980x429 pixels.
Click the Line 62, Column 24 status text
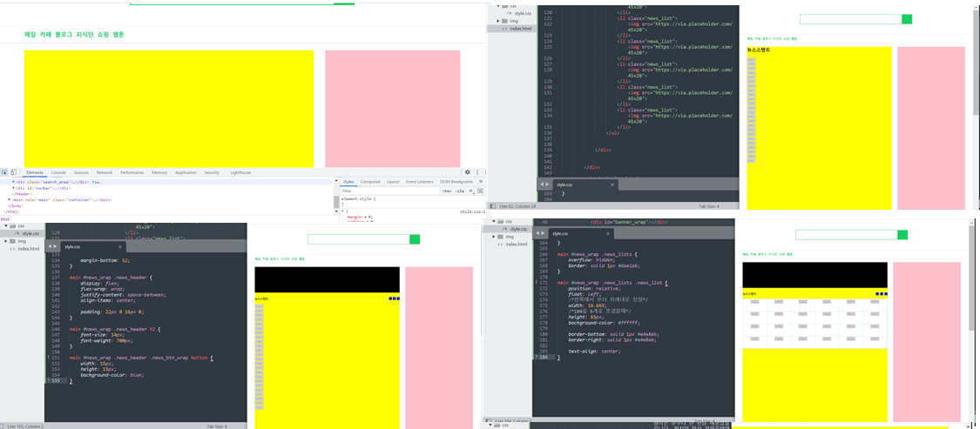(519, 206)
